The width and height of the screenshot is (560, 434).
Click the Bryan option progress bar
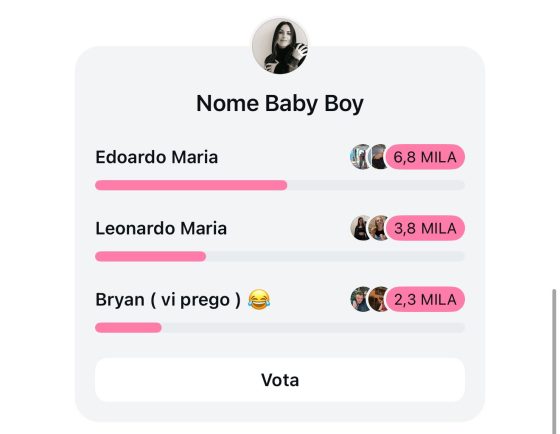[280, 328]
